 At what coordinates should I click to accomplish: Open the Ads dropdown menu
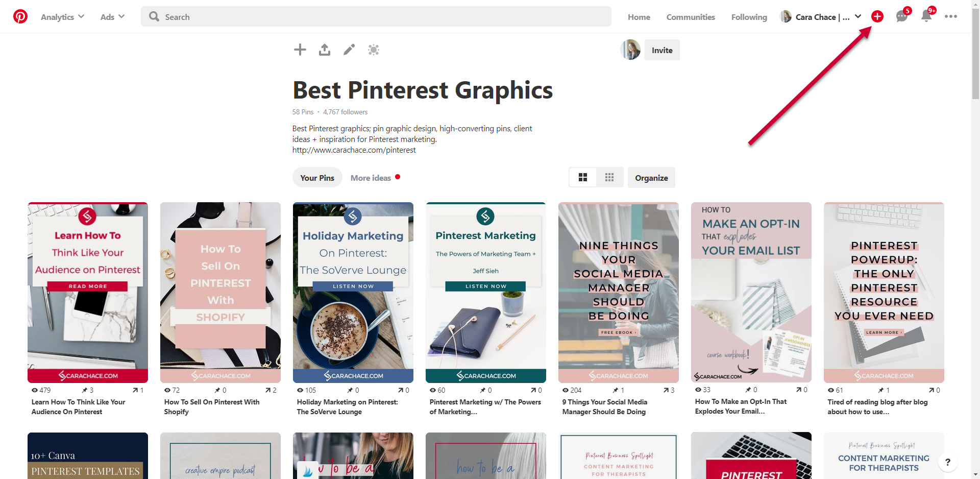[112, 17]
